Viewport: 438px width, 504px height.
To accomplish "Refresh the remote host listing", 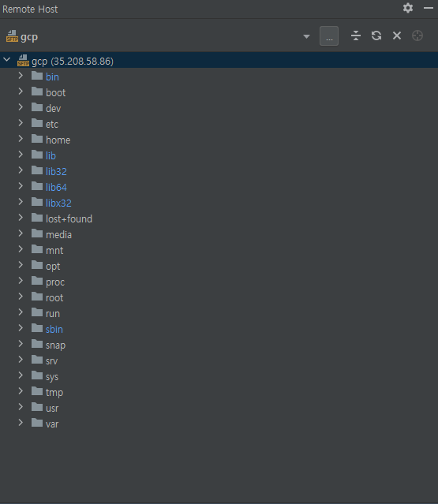I will point(376,35).
